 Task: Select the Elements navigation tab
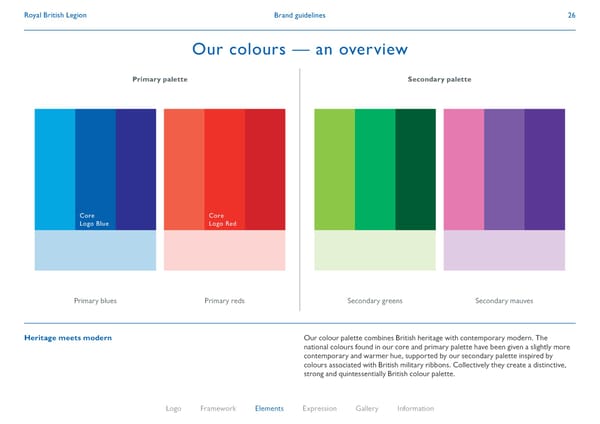[269, 408]
